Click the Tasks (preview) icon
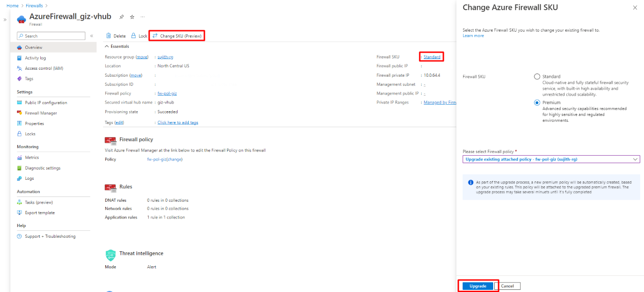 (20, 202)
